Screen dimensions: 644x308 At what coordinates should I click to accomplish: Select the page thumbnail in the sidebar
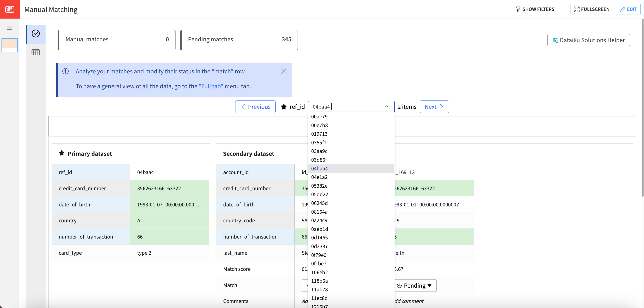click(x=10, y=45)
